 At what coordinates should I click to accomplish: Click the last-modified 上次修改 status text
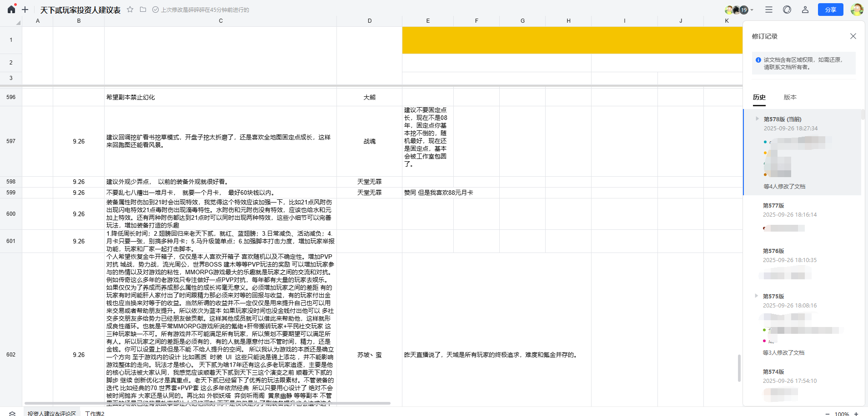coord(205,10)
